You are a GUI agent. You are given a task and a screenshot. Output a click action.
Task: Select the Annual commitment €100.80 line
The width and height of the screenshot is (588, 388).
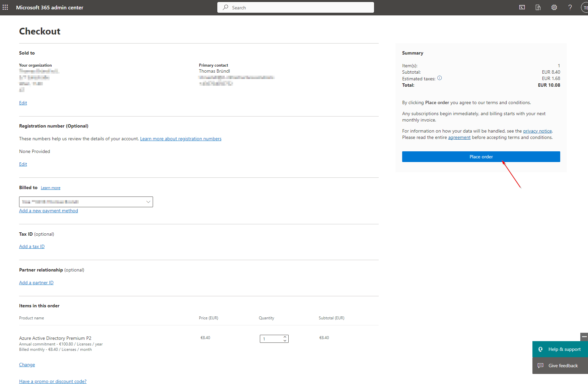tap(61, 344)
